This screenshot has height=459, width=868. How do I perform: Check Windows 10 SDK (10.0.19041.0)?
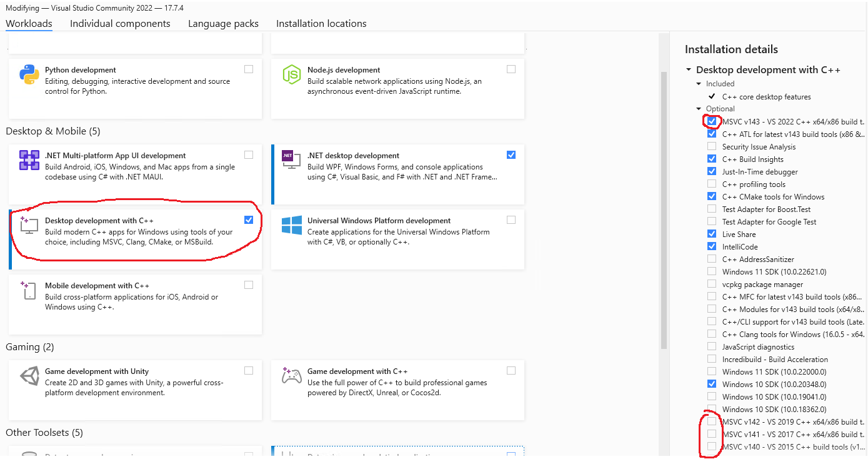point(712,396)
